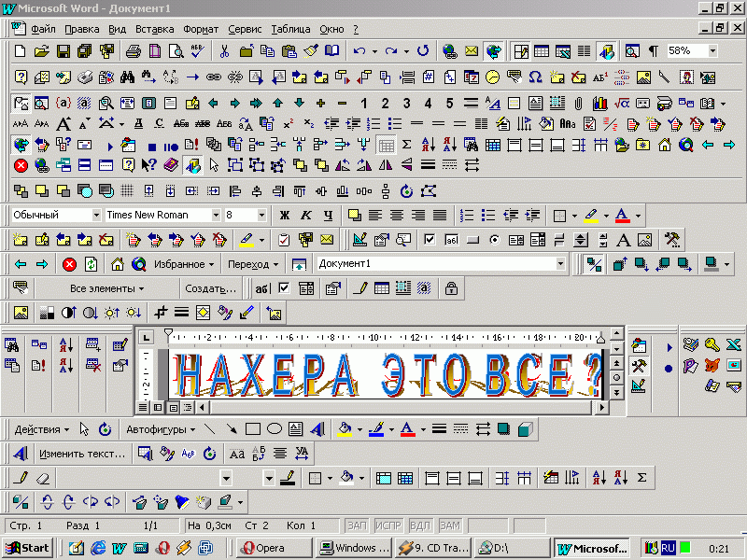Toggle bold formatting with Ж button

(x=283, y=216)
